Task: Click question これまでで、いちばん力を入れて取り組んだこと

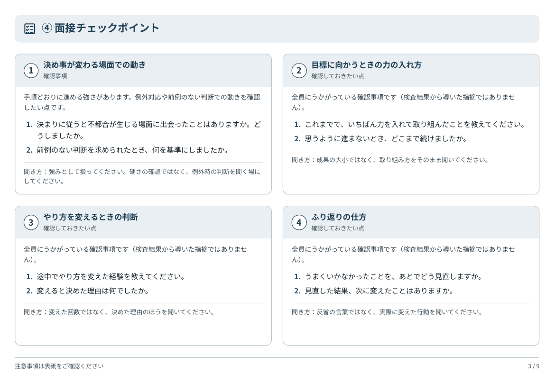Action: 415,125
